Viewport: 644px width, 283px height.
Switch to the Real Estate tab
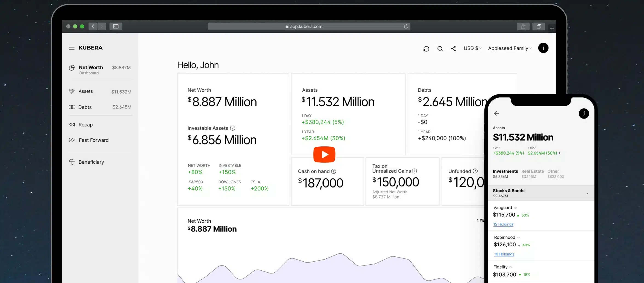[532, 171]
